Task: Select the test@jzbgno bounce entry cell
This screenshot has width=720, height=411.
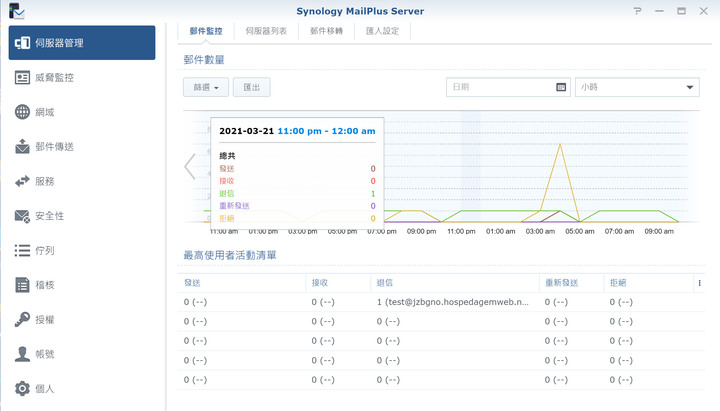Action: coord(455,302)
